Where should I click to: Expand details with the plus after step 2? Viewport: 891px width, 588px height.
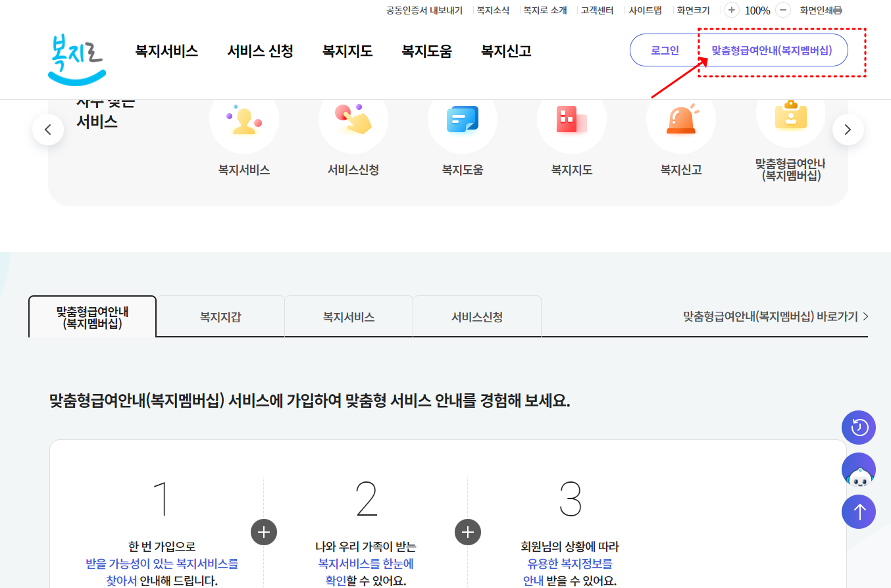[x=467, y=532]
